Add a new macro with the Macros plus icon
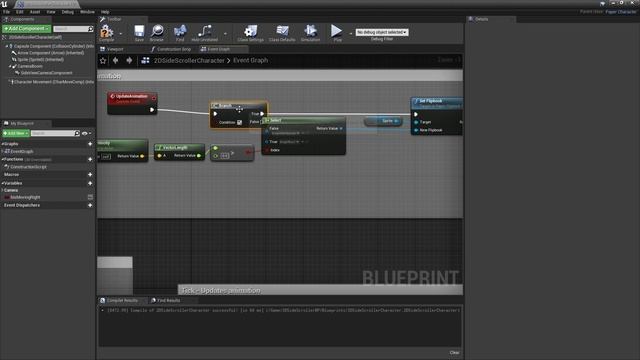640x360 pixels. point(90,175)
